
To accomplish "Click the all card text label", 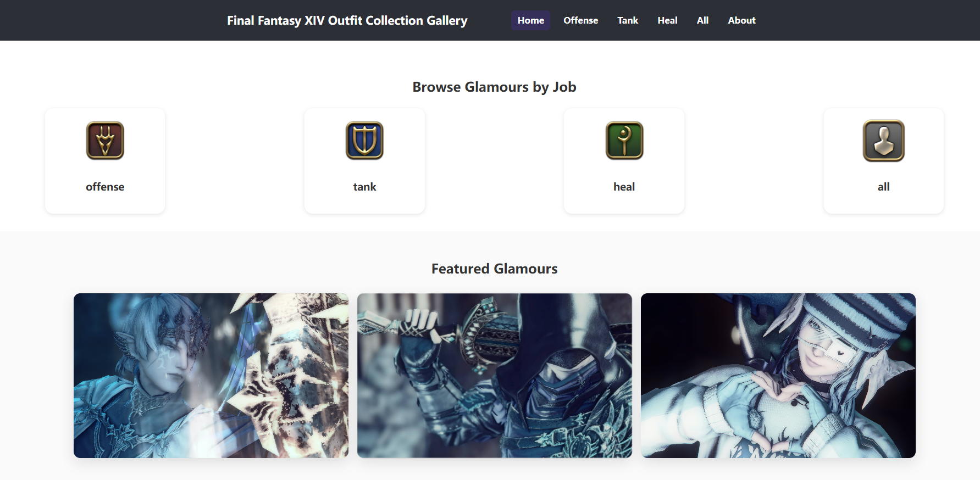I will tap(883, 187).
